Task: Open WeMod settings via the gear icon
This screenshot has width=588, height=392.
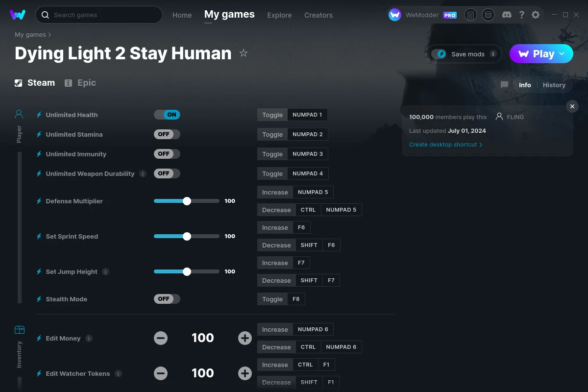Action: pyautogui.click(x=536, y=15)
